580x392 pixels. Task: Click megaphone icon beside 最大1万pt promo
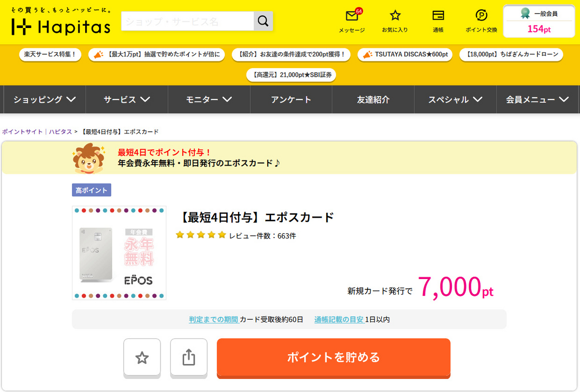click(x=98, y=55)
